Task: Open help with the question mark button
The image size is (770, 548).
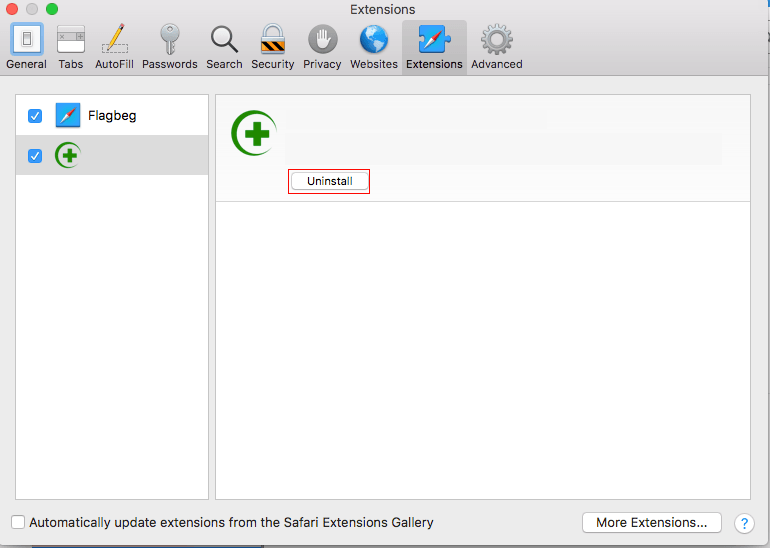Action: [744, 523]
